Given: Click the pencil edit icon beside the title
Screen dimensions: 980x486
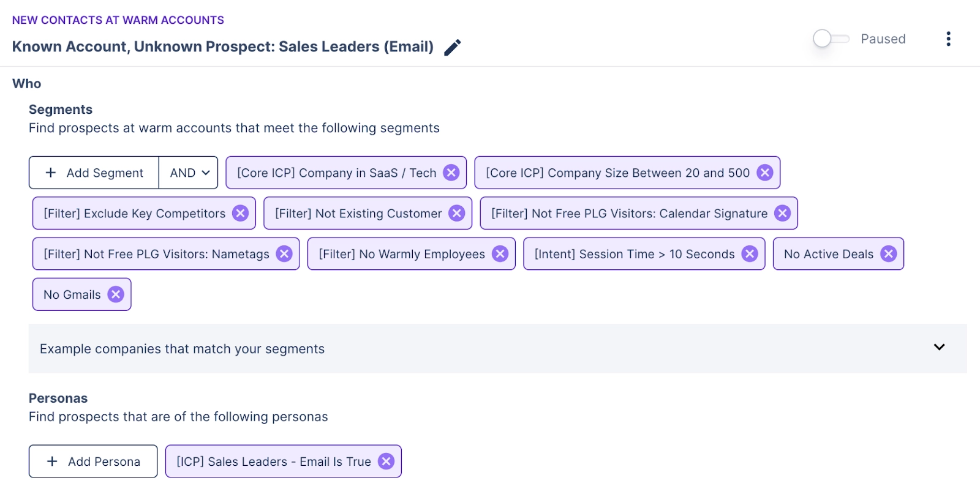Looking at the screenshot, I should point(452,47).
